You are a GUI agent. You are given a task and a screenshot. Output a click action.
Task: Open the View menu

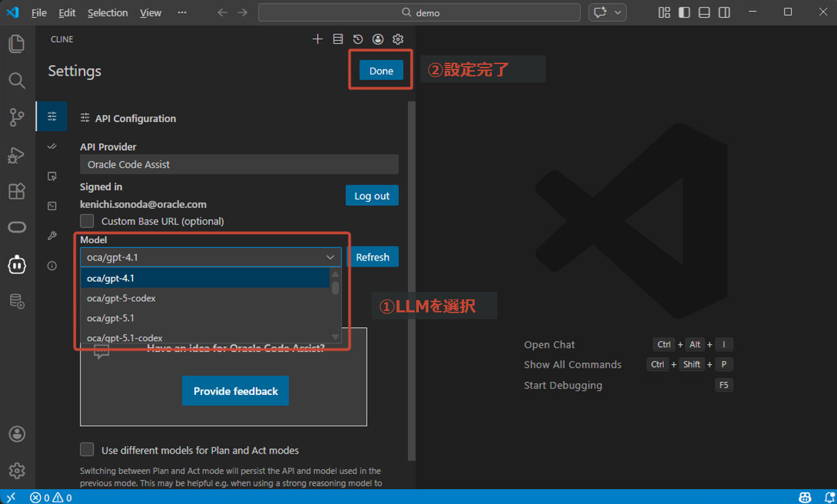tap(151, 12)
